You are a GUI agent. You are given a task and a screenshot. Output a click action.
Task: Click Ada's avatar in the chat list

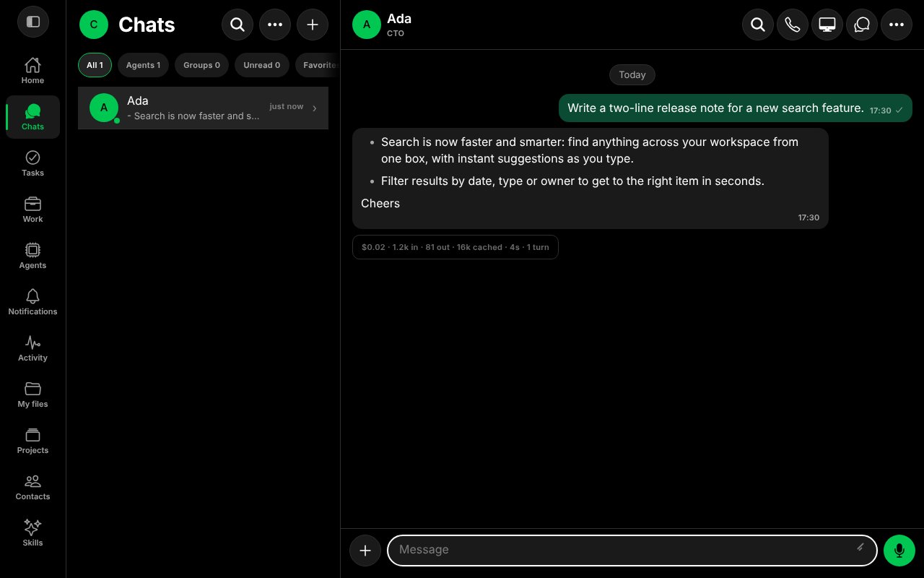104,108
